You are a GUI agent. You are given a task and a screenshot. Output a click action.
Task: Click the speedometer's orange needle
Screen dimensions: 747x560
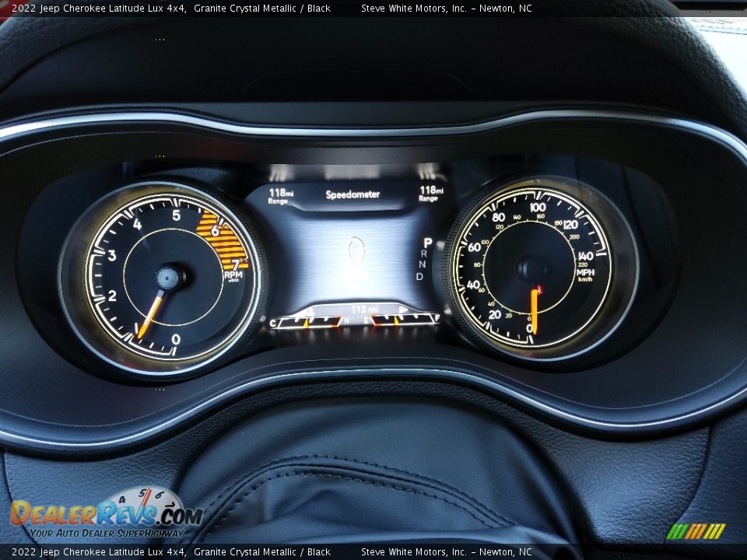534,311
